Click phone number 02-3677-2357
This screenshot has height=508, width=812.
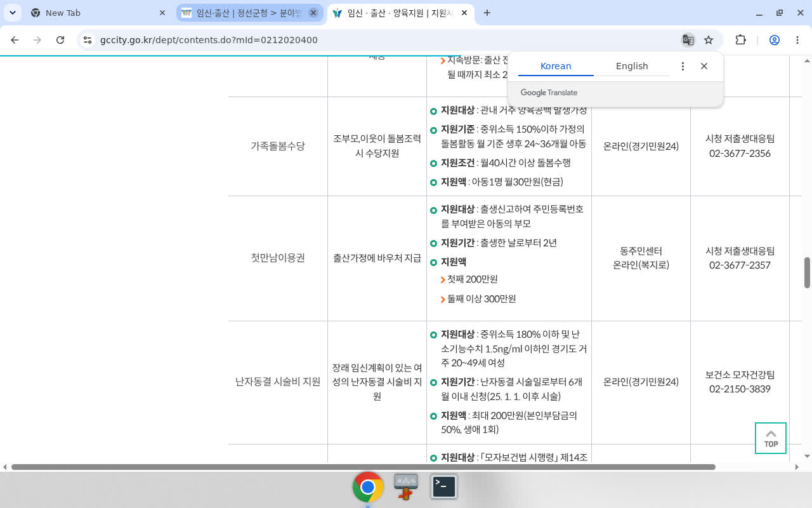click(x=740, y=265)
